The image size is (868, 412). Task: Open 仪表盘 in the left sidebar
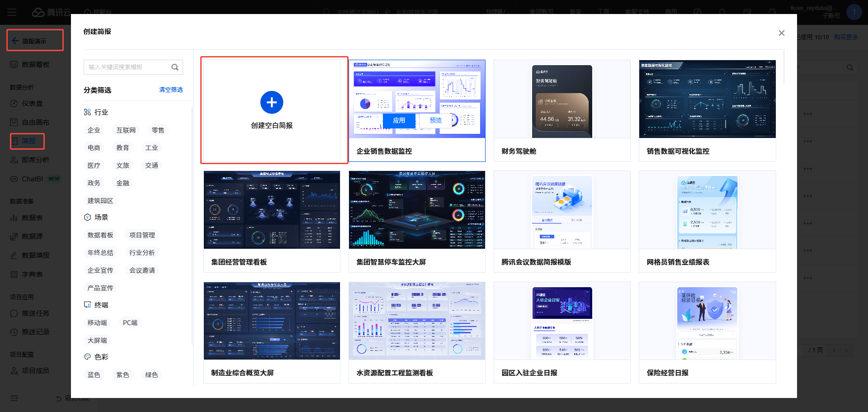[x=32, y=104]
